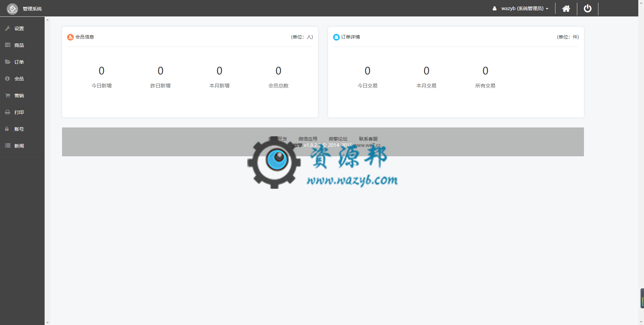644x325 pixels.
Task: Click the list icon for 新闻
Action: click(7, 146)
